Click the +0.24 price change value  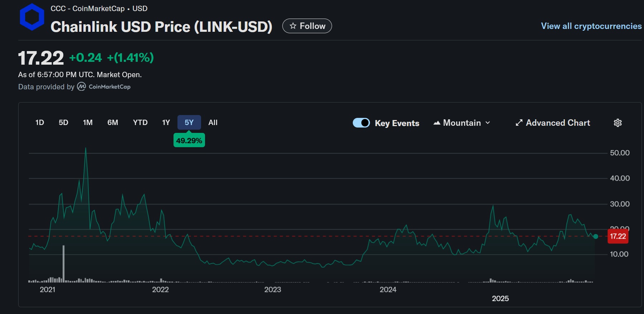(86, 58)
